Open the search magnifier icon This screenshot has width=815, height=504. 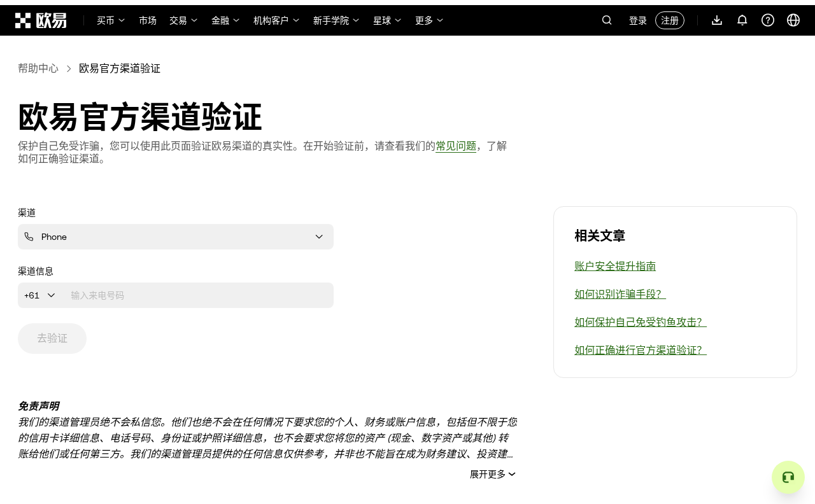point(607,20)
